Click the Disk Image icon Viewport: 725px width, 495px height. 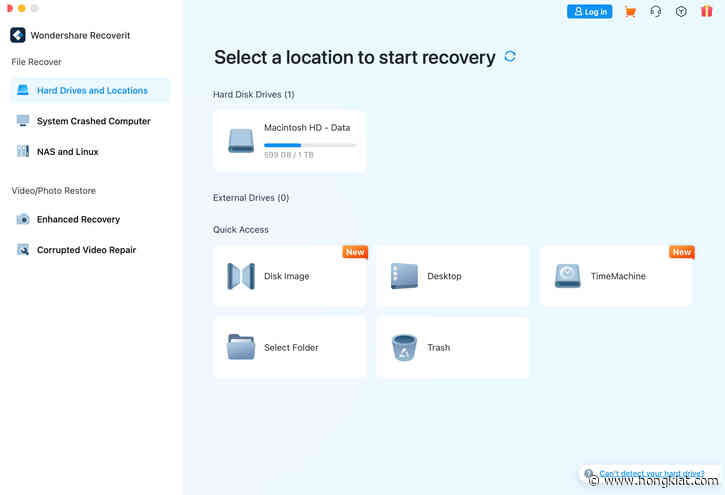point(241,276)
